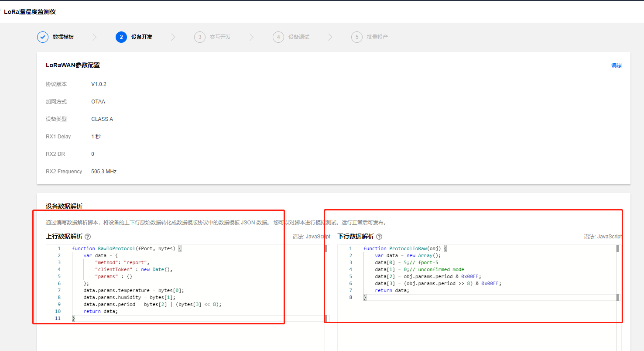The image size is (644, 351).
Task: Click the 设备数据解析 heading
Action: (64, 206)
